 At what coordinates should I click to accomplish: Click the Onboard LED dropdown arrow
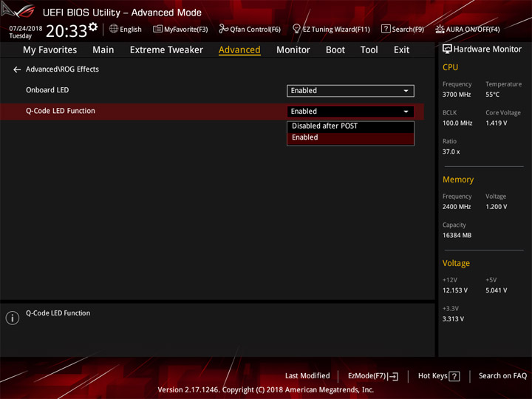coord(406,91)
